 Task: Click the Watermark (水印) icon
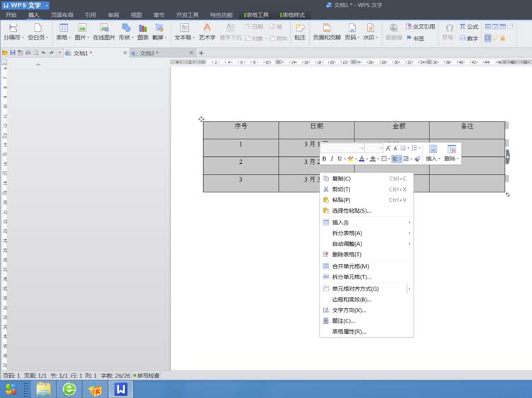click(370, 28)
